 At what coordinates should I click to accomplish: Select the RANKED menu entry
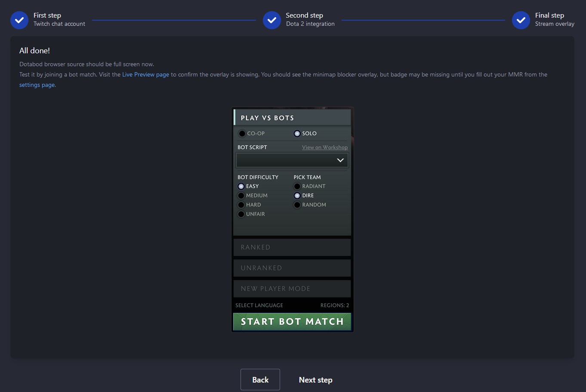(292, 247)
